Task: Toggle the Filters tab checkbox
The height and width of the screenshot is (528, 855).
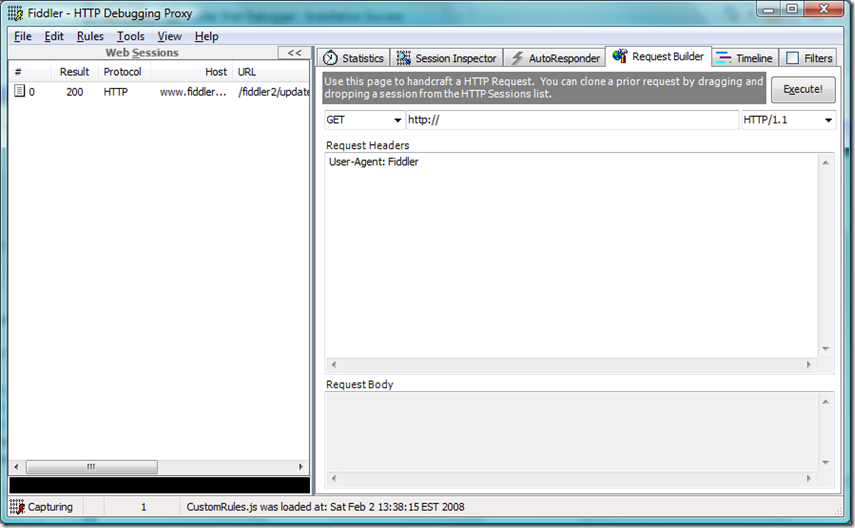Action: click(x=793, y=58)
